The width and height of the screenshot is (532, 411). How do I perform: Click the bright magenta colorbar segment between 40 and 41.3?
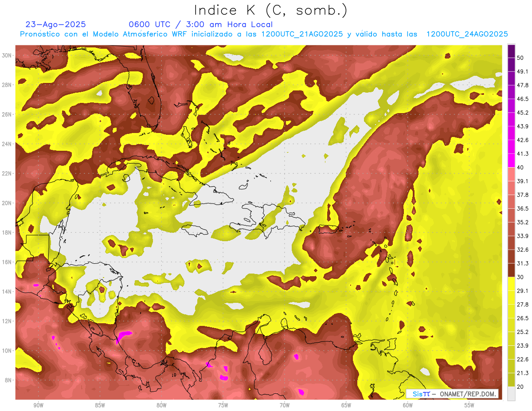pos(511,160)
